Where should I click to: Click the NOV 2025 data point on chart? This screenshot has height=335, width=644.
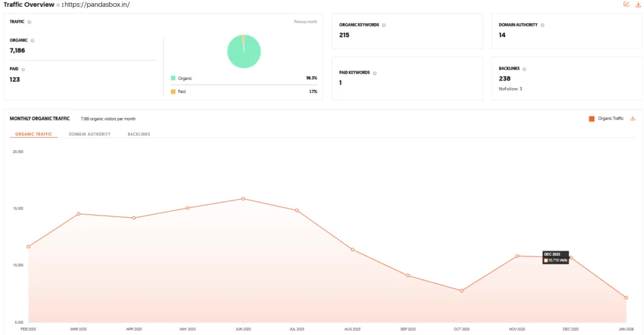(517, 256)
